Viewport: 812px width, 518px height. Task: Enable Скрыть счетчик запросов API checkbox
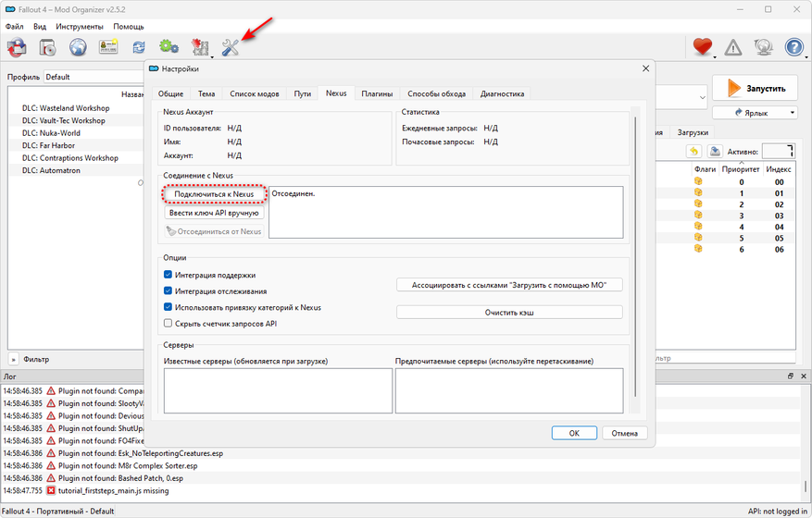click(168, 324)
